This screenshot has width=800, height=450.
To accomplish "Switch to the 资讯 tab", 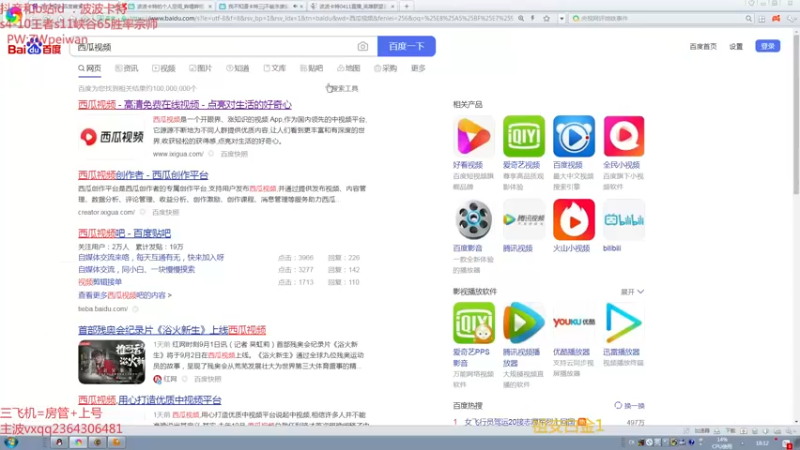I will click(x=127, y=68).
